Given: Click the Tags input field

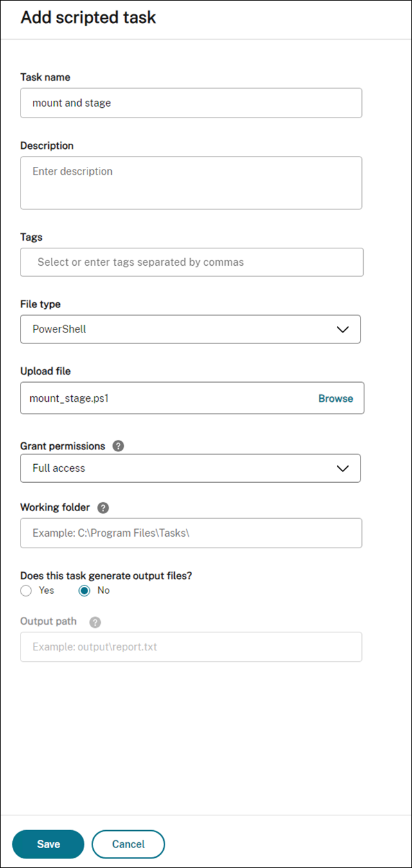Looking at the screenshot, I should pos(192,262).
